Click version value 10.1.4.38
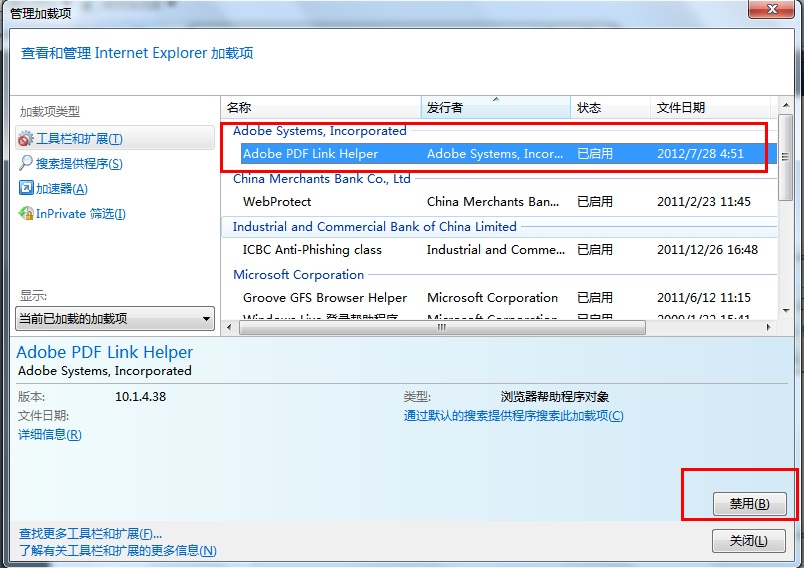Viewport: 804px width, 568px height. 140,396
